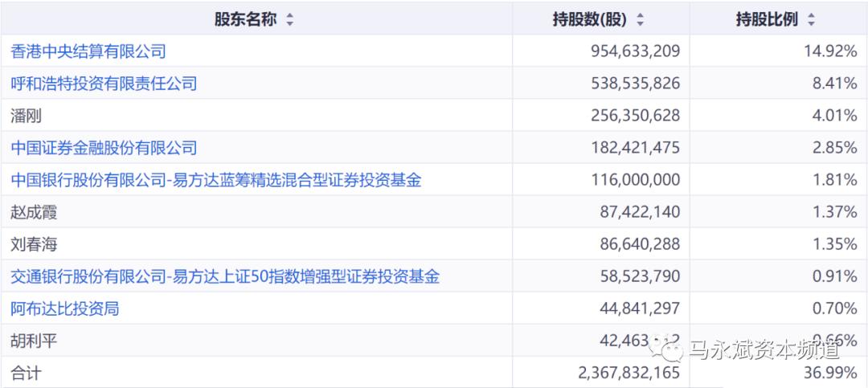The width and height of the screenshot is (868, 388).
Task: Sort by the 持股比例 column sort arrows
Action: pyautogui.click(x=811, y=20)
